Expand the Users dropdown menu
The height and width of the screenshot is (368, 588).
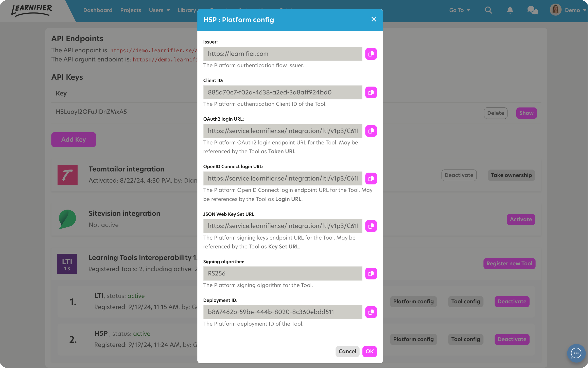pos(159,10)
